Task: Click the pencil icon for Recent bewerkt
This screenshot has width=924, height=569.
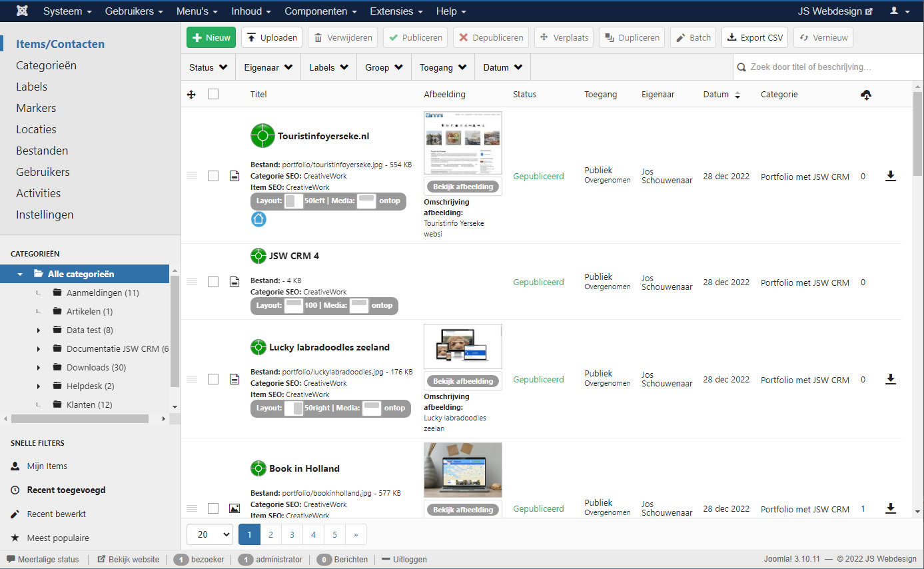Action: [15, 514]
